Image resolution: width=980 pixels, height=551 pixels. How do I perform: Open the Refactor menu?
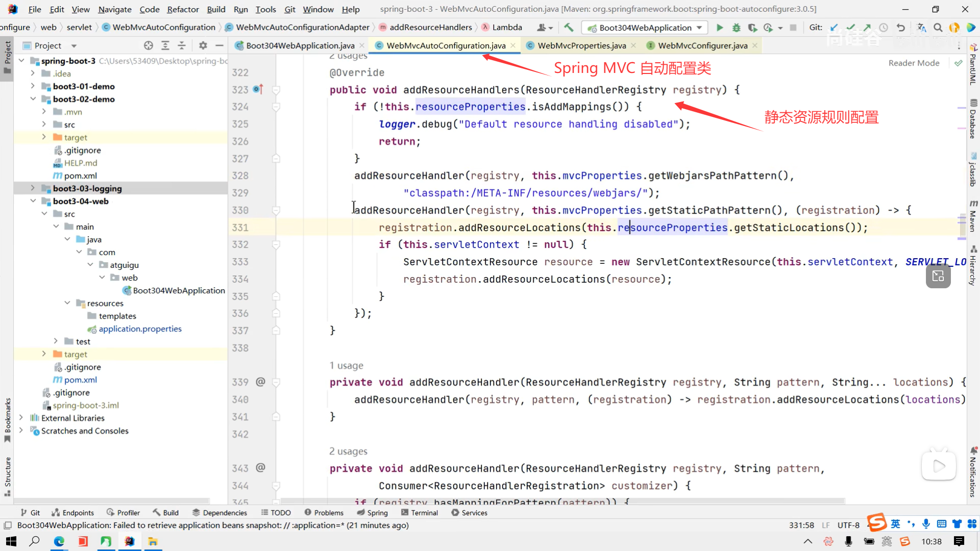[183, 9]
